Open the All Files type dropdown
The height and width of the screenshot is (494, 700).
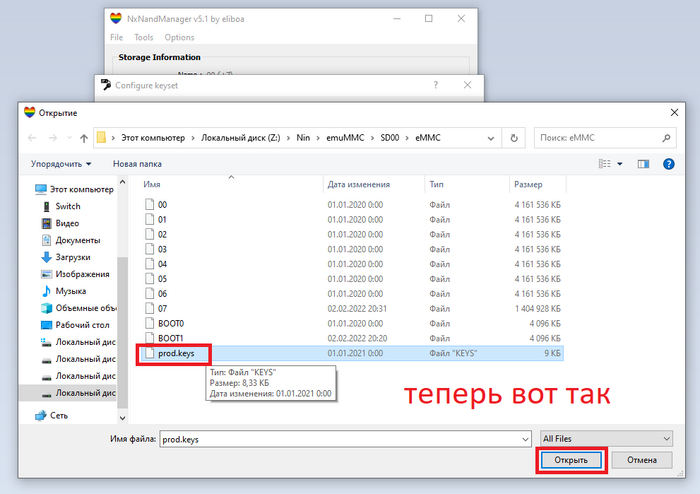tap(605, 438)
